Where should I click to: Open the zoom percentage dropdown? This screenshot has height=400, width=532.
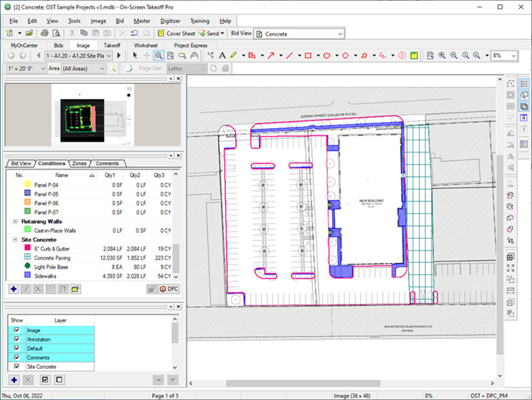click(513, 56)
